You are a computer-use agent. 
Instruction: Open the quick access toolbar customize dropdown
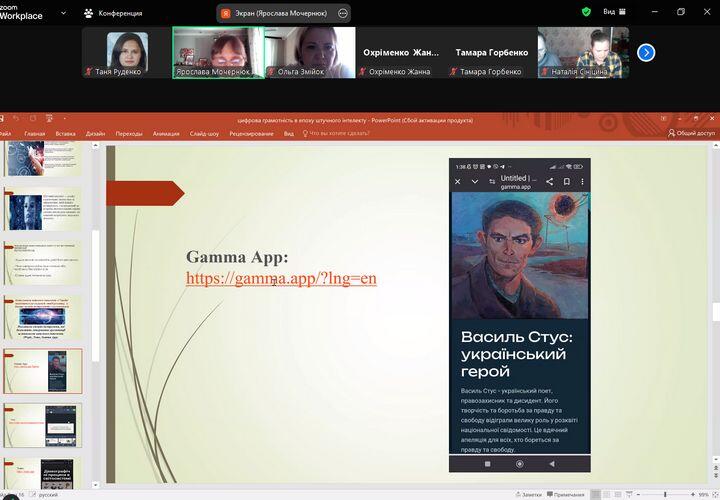pyautogui.click(x=65, y=118)
